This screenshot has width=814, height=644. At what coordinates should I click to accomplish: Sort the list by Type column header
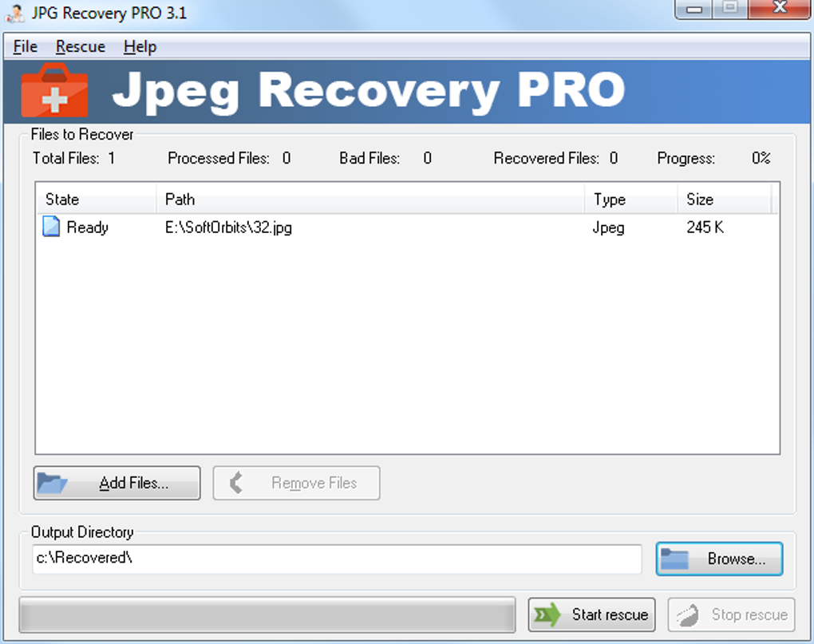(632, 200)
